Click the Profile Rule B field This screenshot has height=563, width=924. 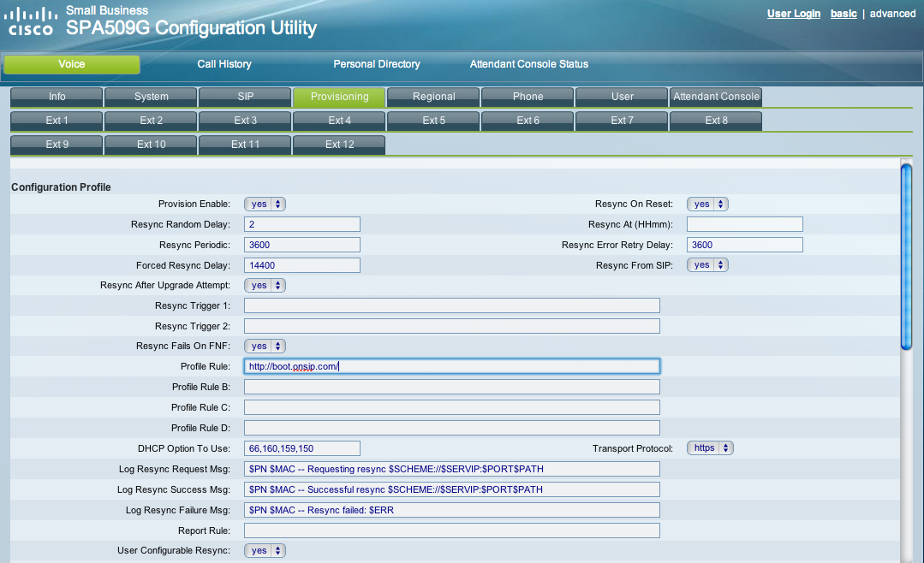tap(452, 387)
